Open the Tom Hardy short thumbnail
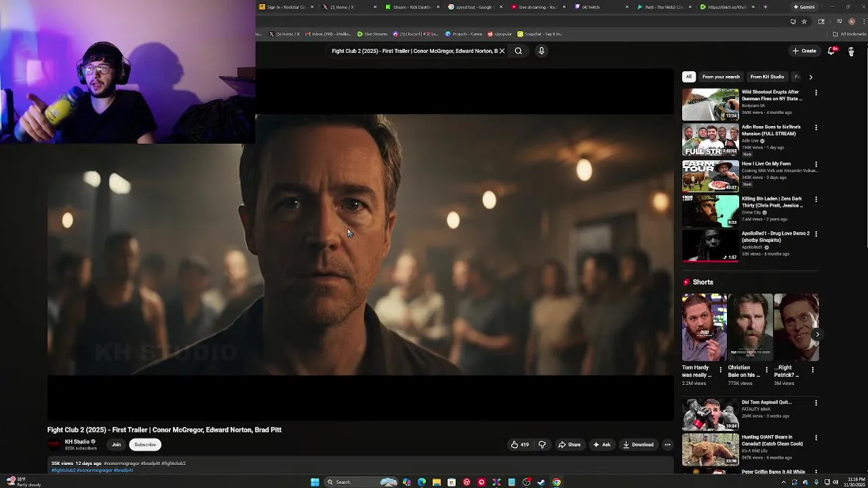 (x=704, y=327)
